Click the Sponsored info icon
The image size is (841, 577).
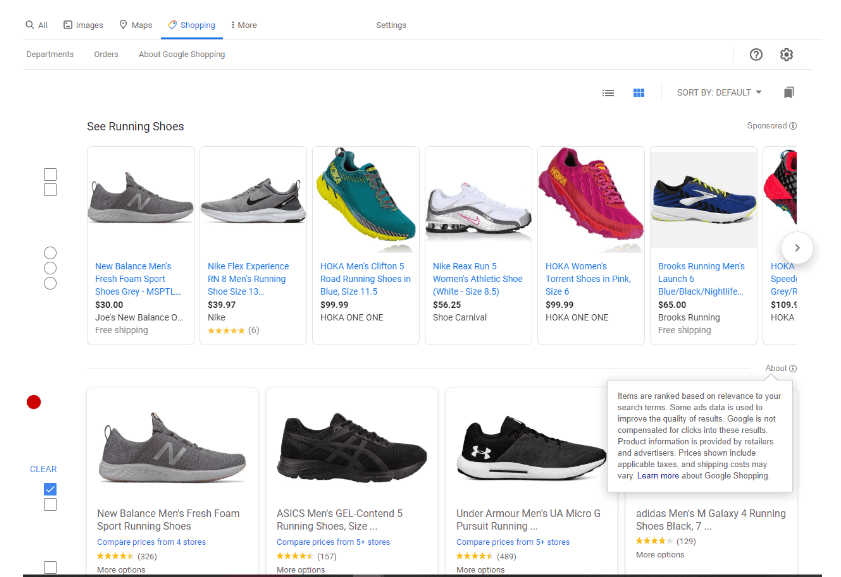pyautogui.click(x=793, y=125)
